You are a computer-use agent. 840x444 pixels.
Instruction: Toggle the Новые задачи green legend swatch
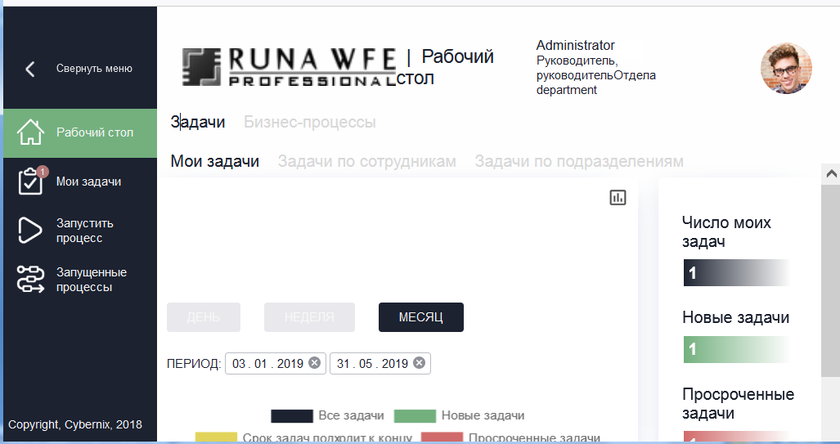tap(414, 415)
